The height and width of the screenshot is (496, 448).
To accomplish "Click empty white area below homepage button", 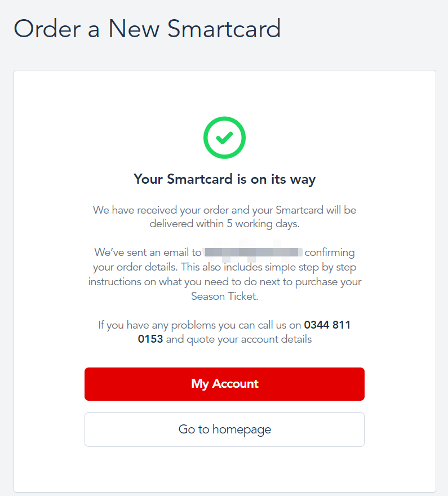I will [224, 470].
